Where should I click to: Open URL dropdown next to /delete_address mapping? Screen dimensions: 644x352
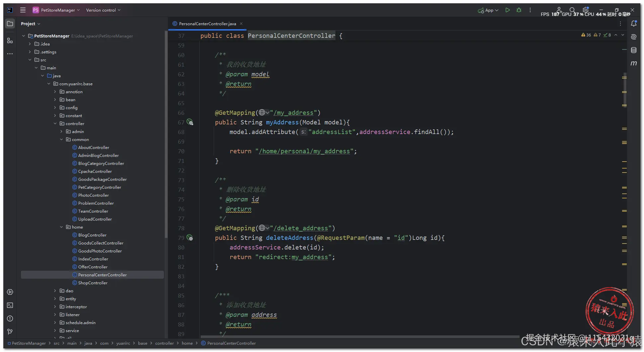point(264,228)
